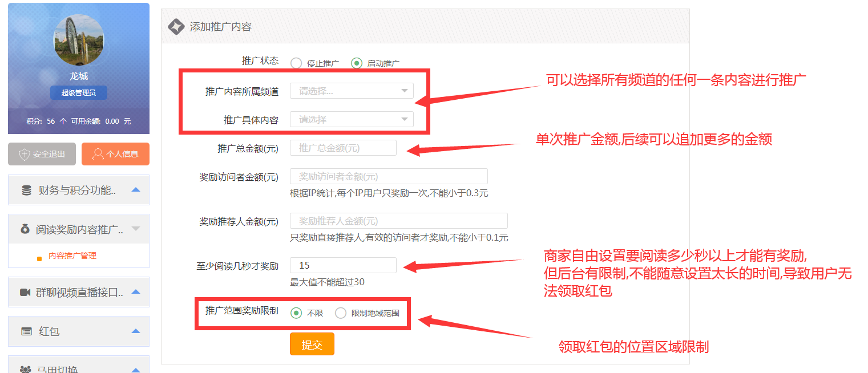Click the money bag icon beside 阅读奖励内容推广
Screen dimensions: 868x373
25,229
